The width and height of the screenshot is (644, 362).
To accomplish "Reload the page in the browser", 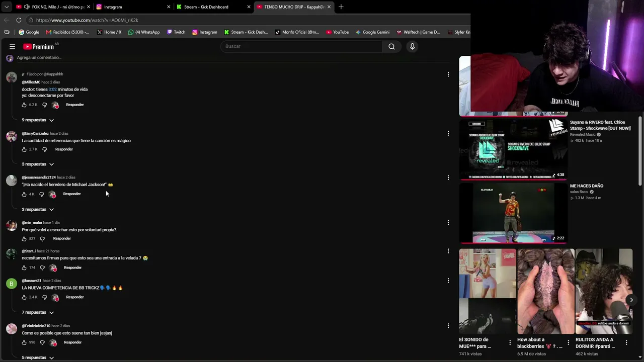I will tap(19, 20).
